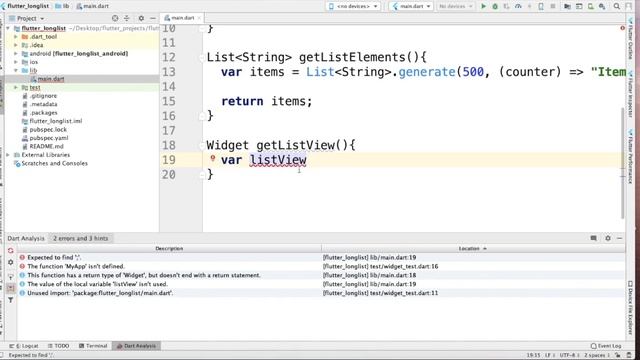Viewport: 640px width, 360px height.
Task: Click the collapse all icon in Project panel
Action: pos(127,18)
